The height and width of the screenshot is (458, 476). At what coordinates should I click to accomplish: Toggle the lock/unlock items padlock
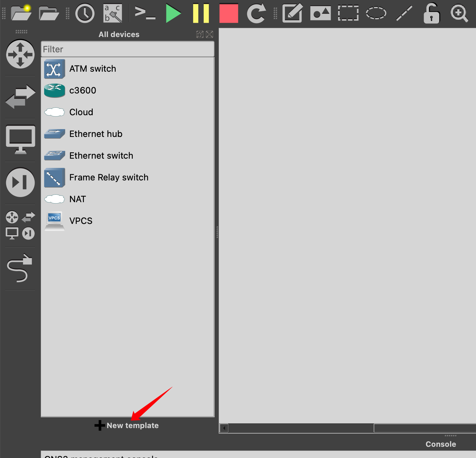coord(432,14)
